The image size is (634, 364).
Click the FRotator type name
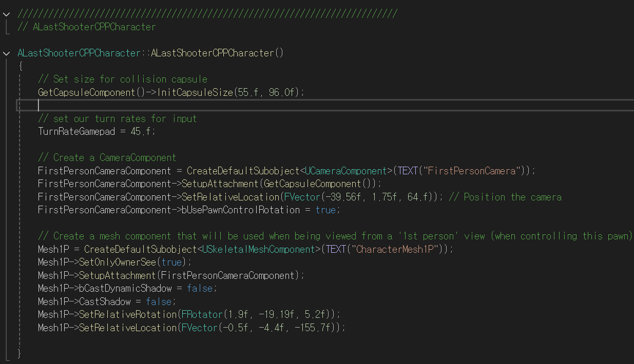click(202, 314)
